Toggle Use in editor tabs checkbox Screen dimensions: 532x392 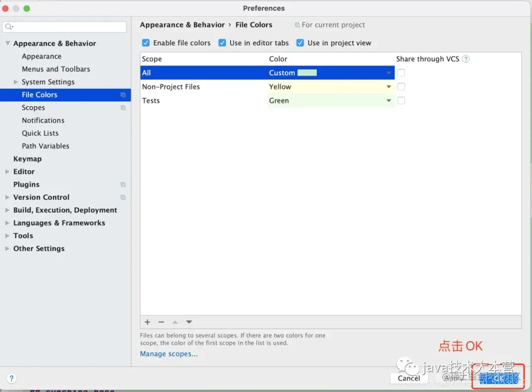pyautogui.click(x=222, y=43)
